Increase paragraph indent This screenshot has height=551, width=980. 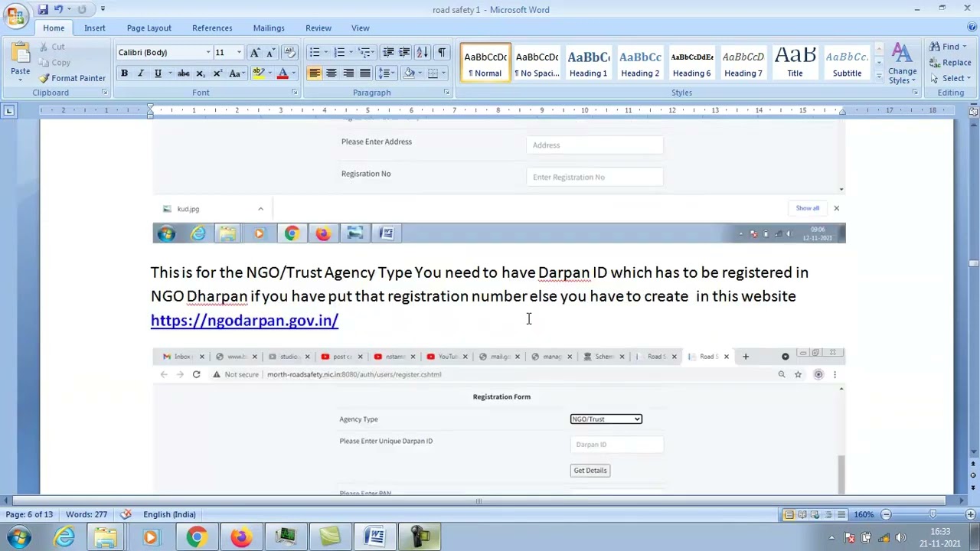point(405,53)
